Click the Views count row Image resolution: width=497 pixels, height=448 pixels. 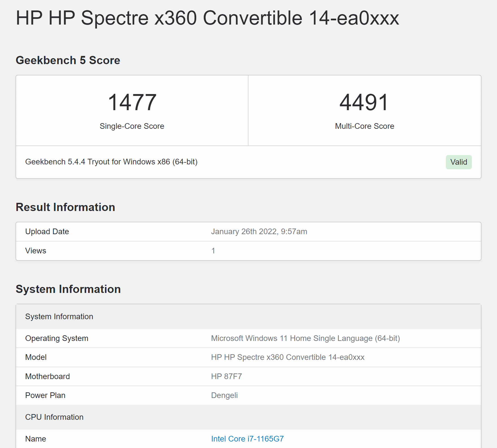[36, 251]
